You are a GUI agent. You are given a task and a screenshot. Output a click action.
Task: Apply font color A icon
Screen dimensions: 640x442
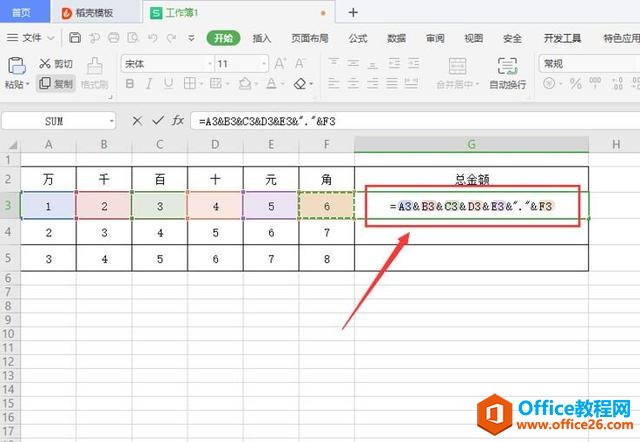[x=271, y=84]
